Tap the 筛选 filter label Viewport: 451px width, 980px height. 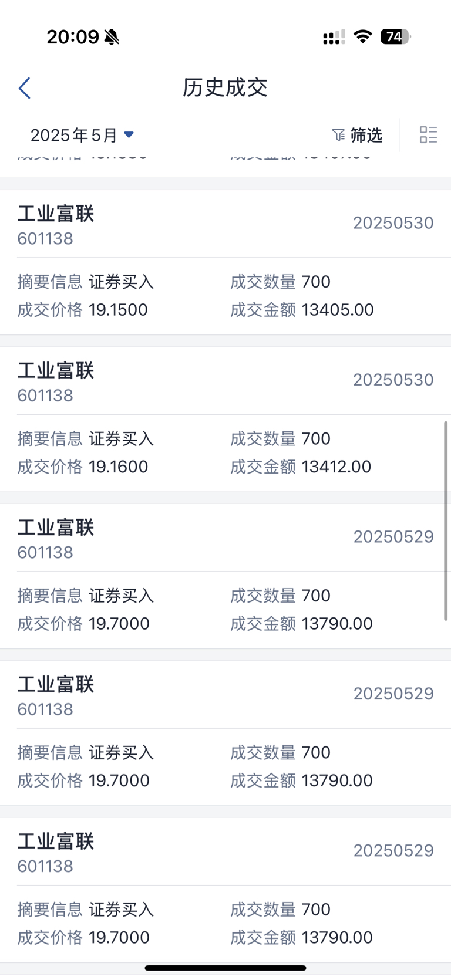[x=366, y=135]
